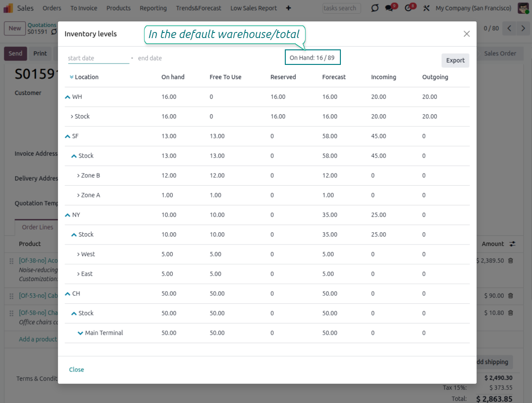Close the Inventory levels dialog via Close link
Viewport: 532px width, 403px height.
(x=76, y=370)
